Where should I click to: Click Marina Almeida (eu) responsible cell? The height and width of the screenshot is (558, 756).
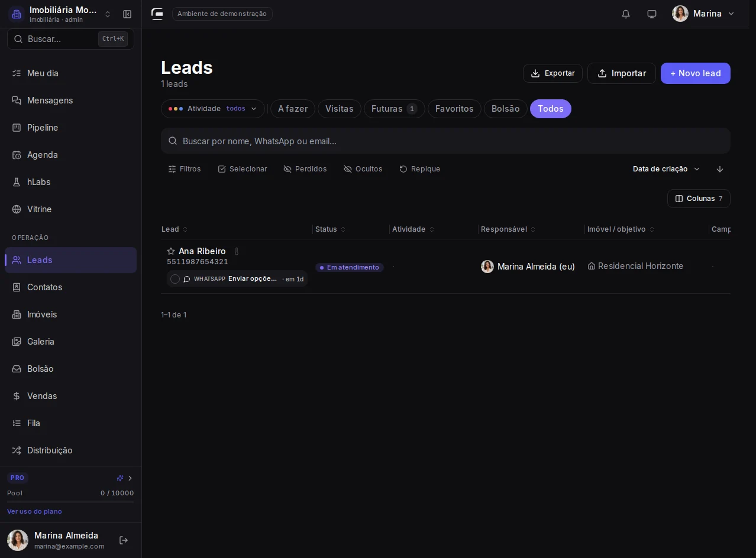pyautogui.click(x=528, y=267)
